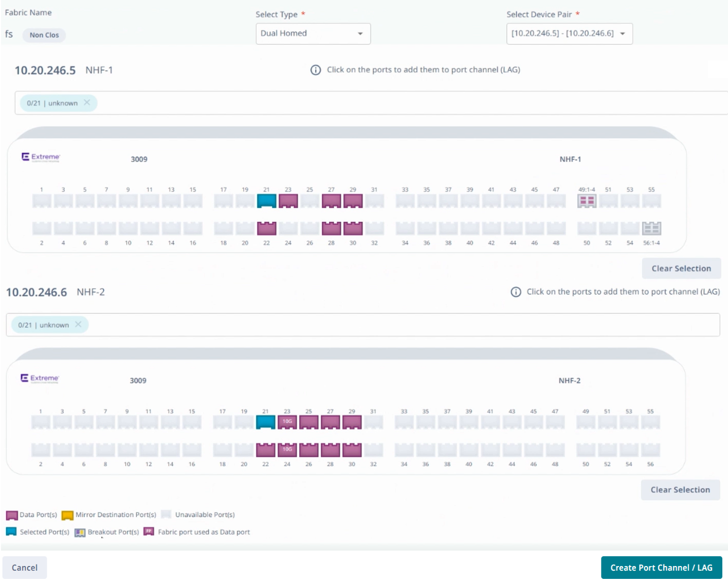Click data port 30 on NHF-2
728x583 pixels.
352,450
